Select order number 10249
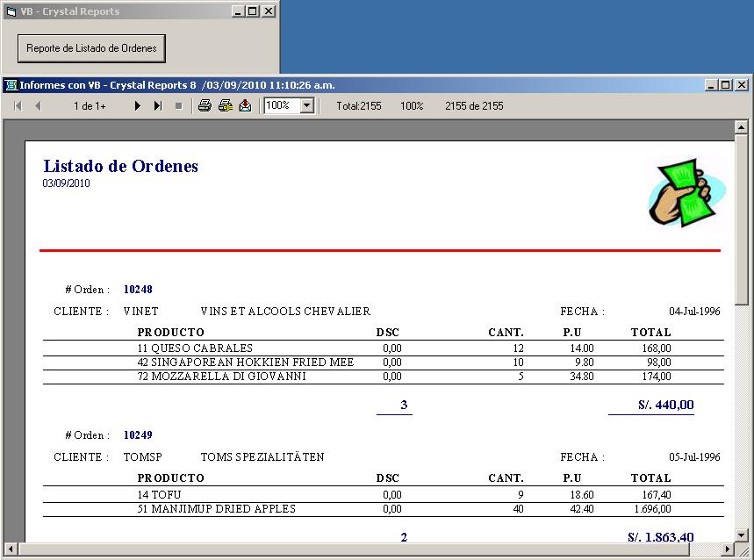Viewport: 754px width, 560px height. [138, 435]
